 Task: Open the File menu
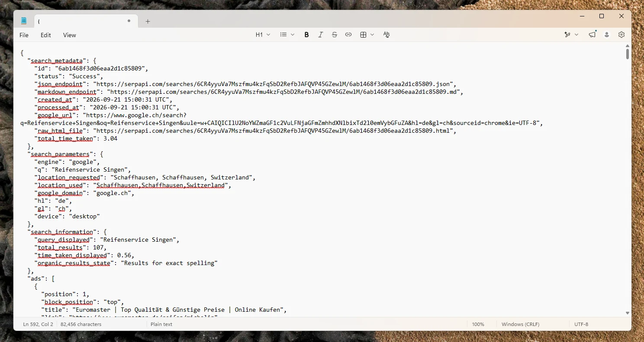pyautogui.click(x=24, y=35)
